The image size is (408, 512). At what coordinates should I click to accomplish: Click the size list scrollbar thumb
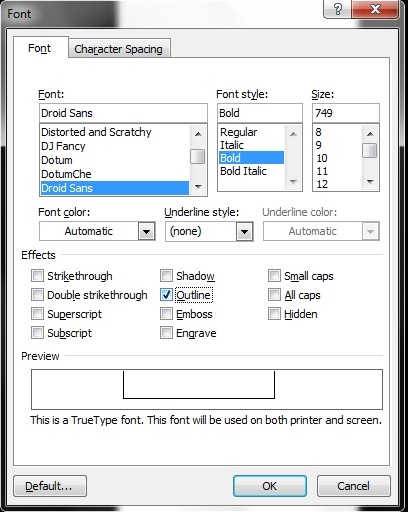(370, 150)
